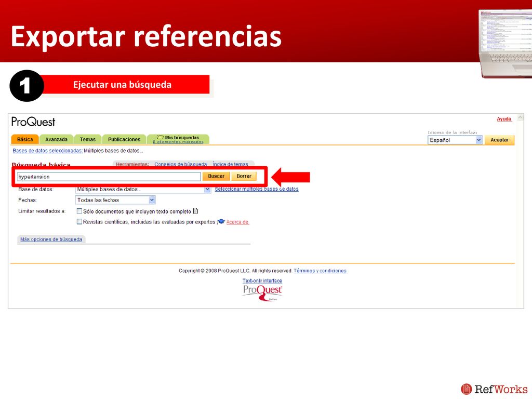
Task: Open the Mis búsquedas tab
Action: click(x=178, y=139)
